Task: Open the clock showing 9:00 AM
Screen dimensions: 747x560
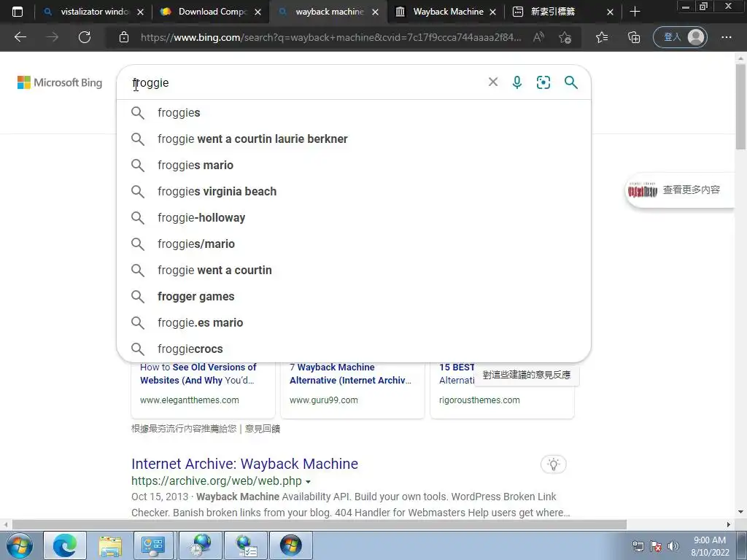Action: (710, 546)
